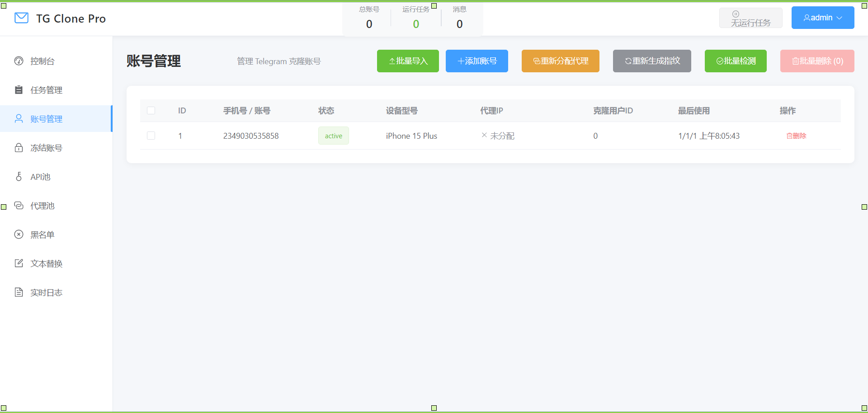868x413 pixels.
Task: Click the TG Clone Pro envelope logo
Action: [x=21, y=18]
